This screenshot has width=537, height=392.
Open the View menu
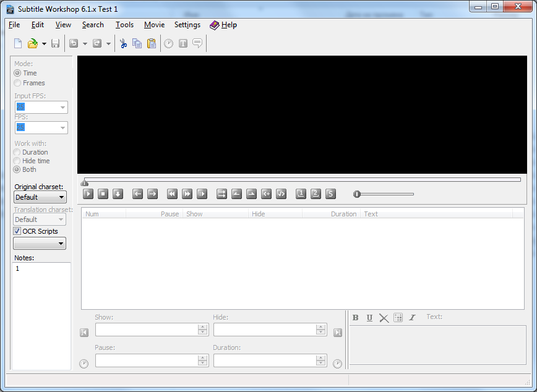tap(63, 25)
